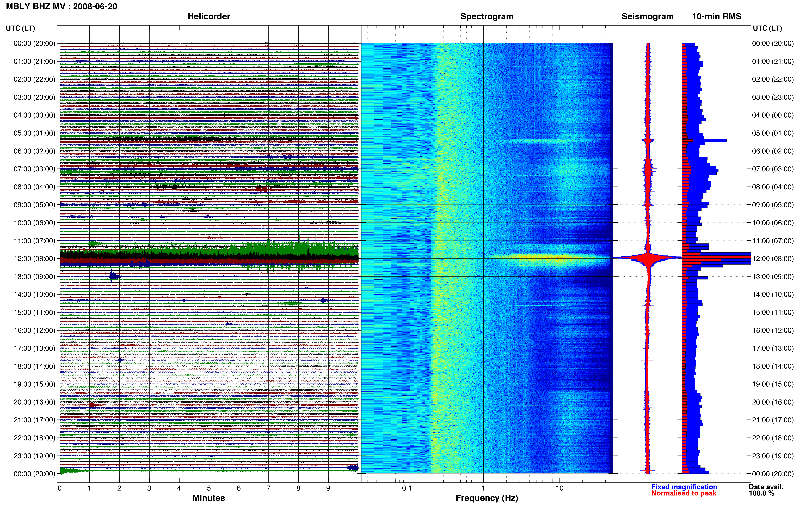Screen dimensions: 812x508
Task: Click minute tick label '0' on helicorder axis
Action: (x=59, y=488)
